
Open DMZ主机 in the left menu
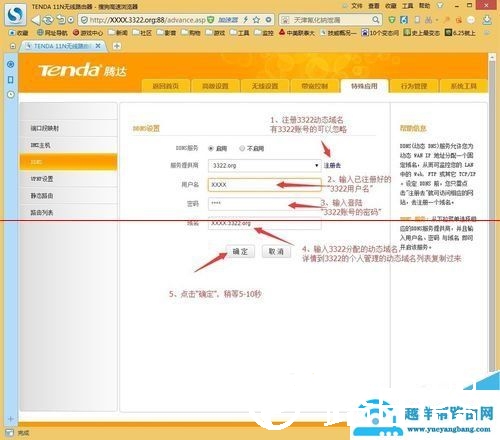(69, 145)
